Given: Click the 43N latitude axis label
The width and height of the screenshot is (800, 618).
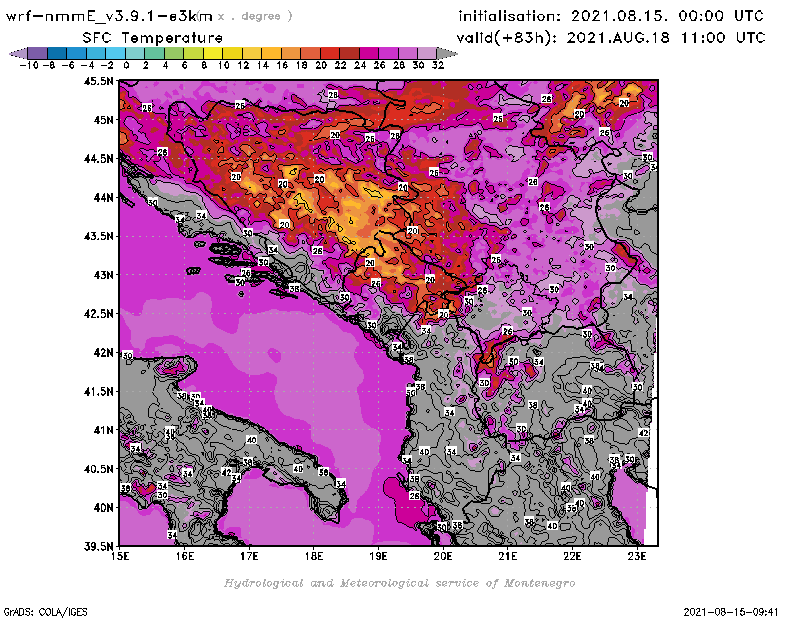Looking at the screenshot, I should point(103,275).
